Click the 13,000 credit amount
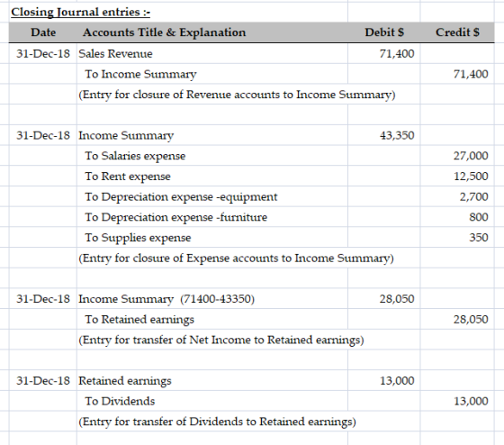Viewport: 504px width, 445px height. [x=471, y=401]
